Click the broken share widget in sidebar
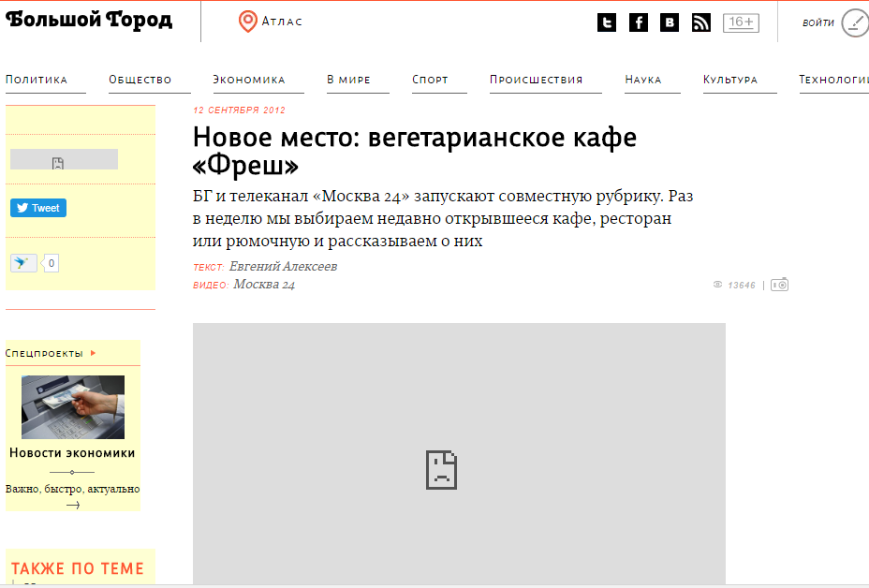This screenshot has height=588, width=869. tap(65, 159)
